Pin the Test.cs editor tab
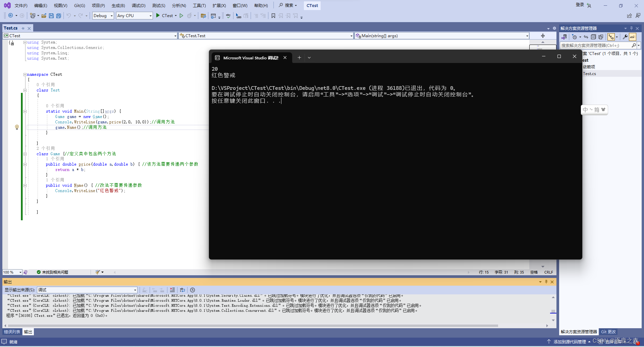This screenshot has height=347, width=644. tap(23, 28)
